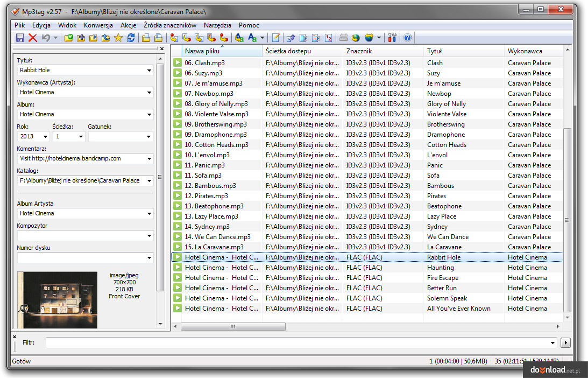
Task: Click the Tag - Tag converter icon
Action: click(224, 38)
